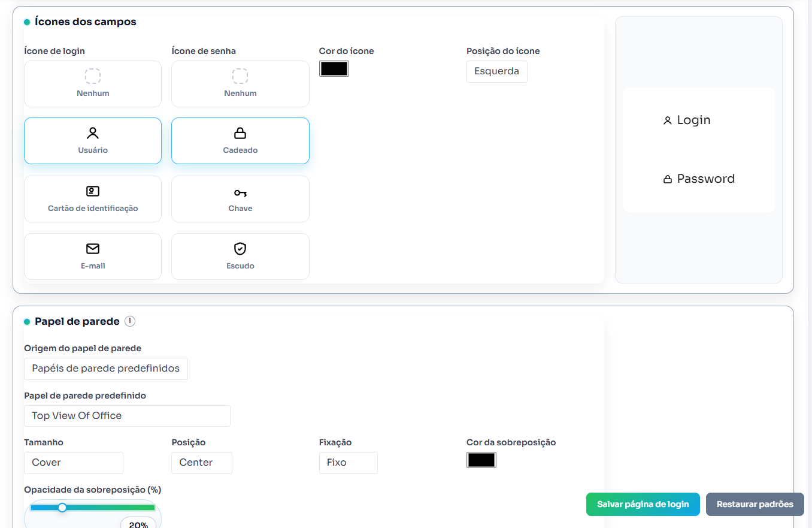Image resolution: width=812 pixels, height=528 pixels.
Task: Choose the Cadeado password icon option
Action: coord(240,141)
